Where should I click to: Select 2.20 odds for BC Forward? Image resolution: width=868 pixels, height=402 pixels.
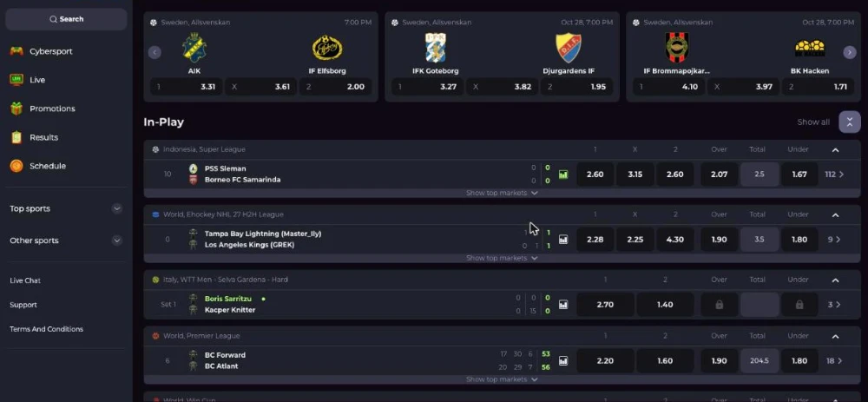[605, 361]
